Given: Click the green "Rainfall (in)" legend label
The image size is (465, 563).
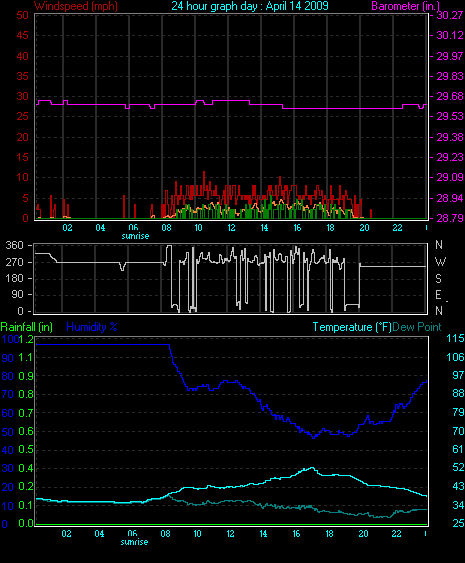Looking at the screenshot, I should click(27, 327).
